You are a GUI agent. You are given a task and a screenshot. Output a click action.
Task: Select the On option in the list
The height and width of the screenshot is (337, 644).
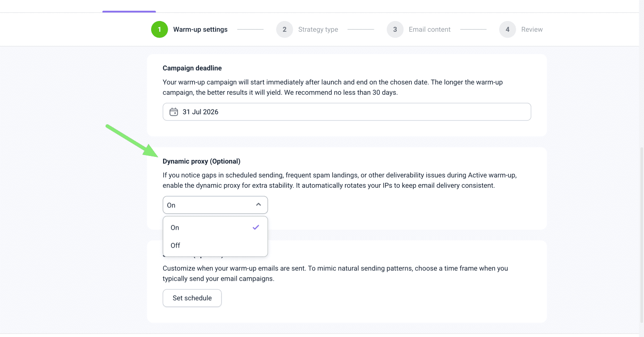tap(175, 227)
